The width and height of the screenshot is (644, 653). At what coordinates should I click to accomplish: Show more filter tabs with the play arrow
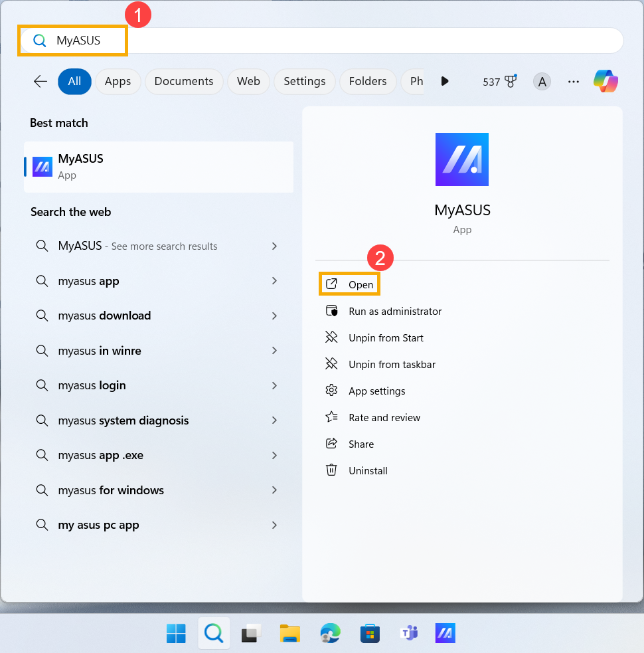pos(445,81)
